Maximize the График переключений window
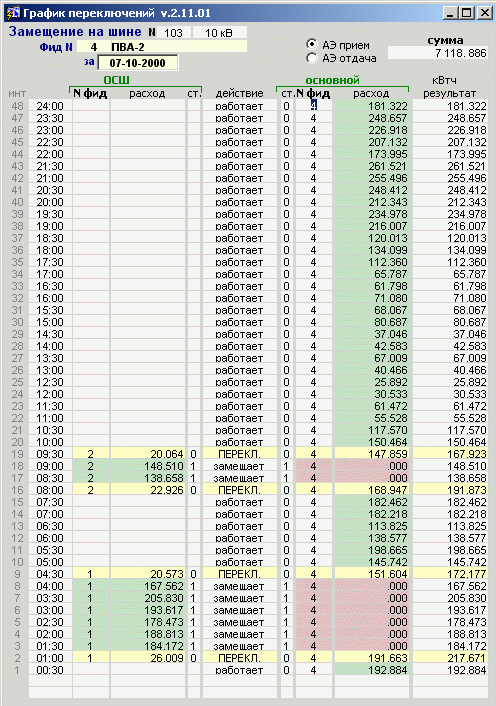This screenshot has width=496, height=706. pos(466,13)
